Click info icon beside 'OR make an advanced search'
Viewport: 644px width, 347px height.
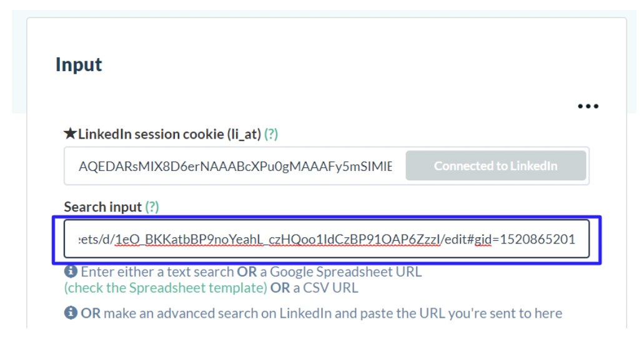point(71,313)
